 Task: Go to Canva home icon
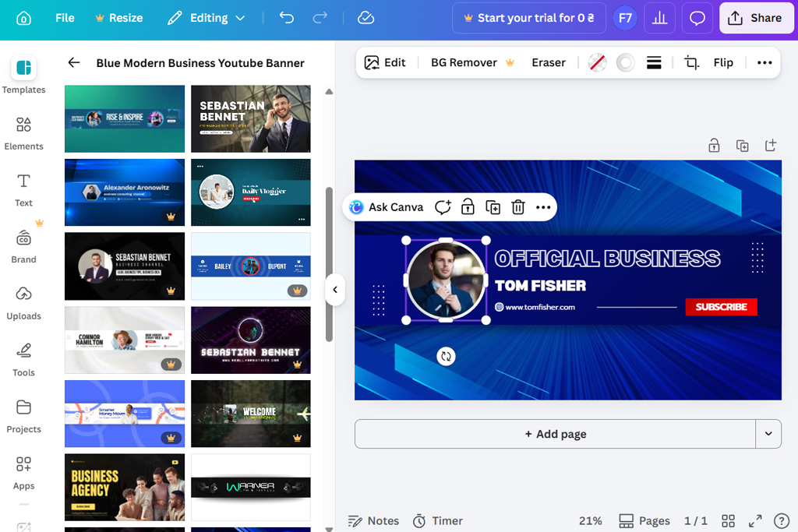[x=23, y=19]
